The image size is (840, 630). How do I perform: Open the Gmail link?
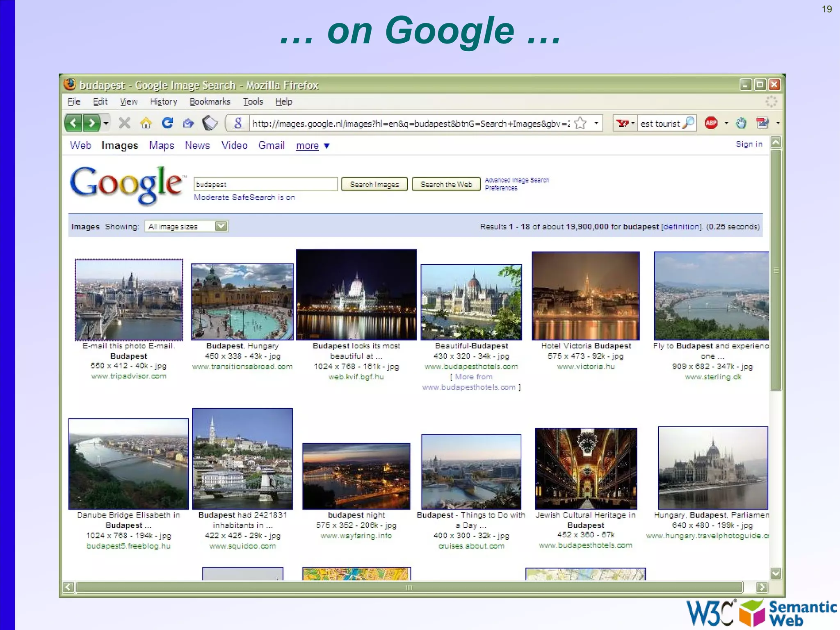click(271, 145)
